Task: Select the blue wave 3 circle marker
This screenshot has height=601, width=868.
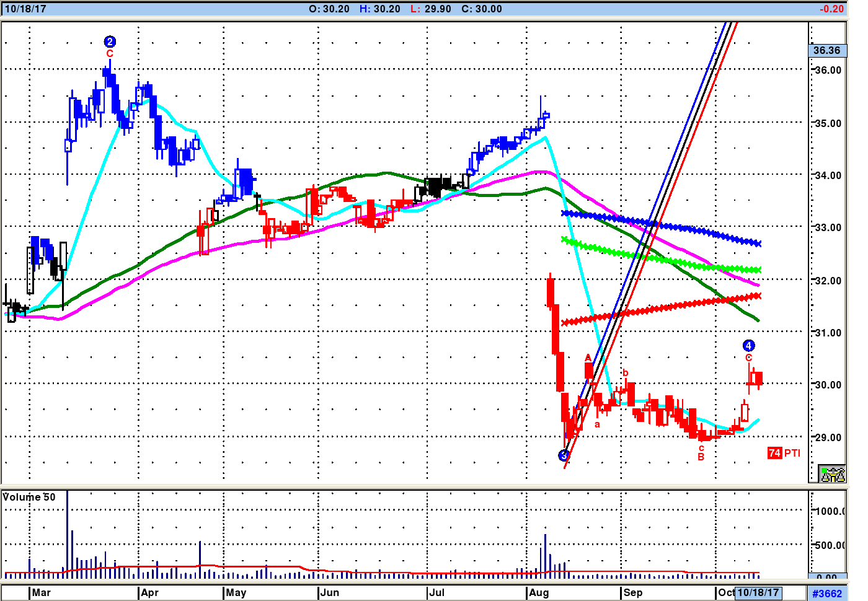Action: [x=564, y=456]
